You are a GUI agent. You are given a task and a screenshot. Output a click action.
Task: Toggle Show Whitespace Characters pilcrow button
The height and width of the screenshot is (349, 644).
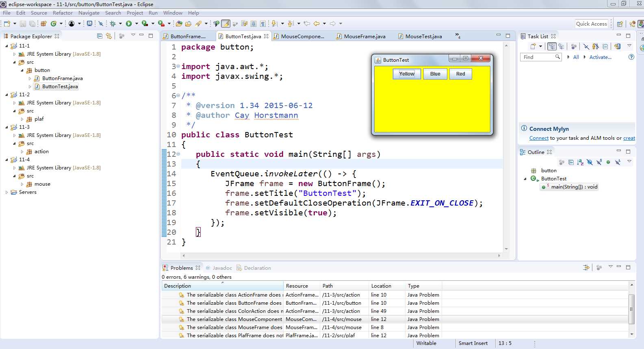click(263, 24)
